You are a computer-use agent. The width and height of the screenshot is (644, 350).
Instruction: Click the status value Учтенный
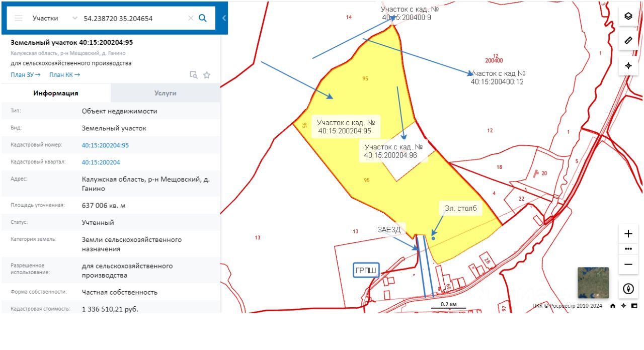tap(98, 222)
